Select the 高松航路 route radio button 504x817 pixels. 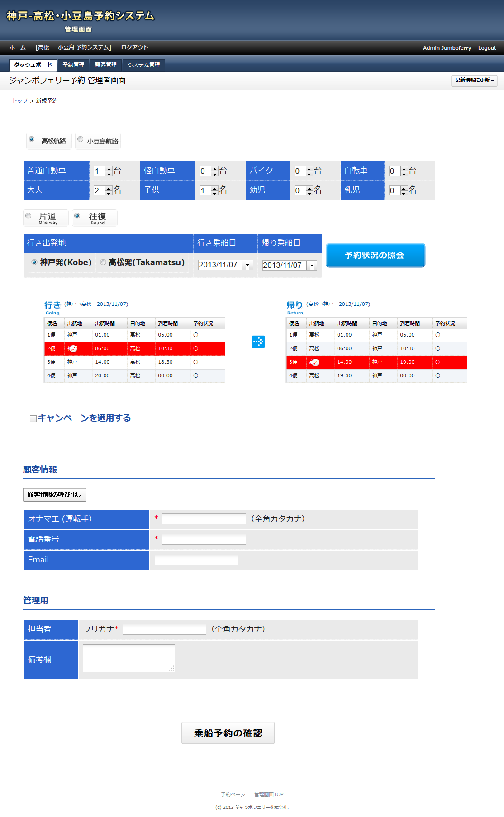pyautogui.click(x=31, y=139)
